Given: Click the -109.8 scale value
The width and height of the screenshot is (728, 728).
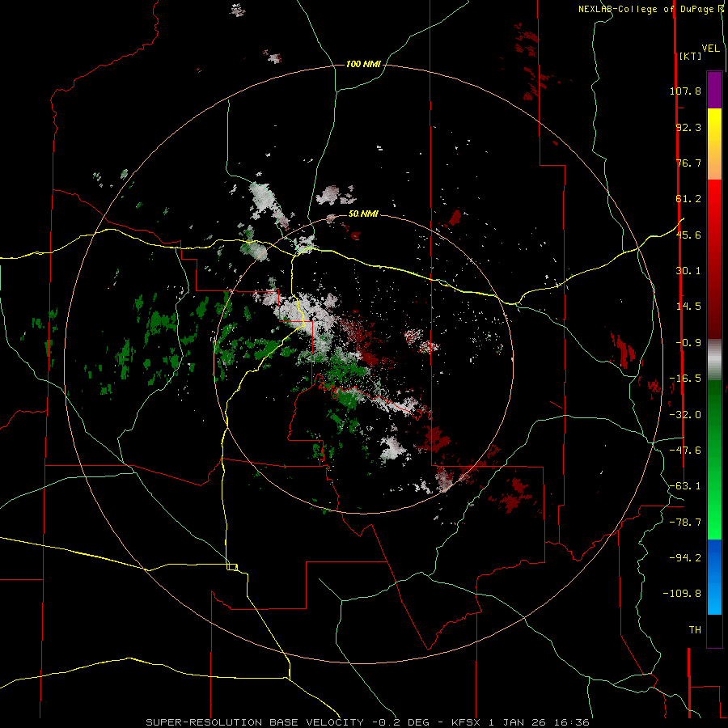Looking at the screenshot, I should point(682,594).
